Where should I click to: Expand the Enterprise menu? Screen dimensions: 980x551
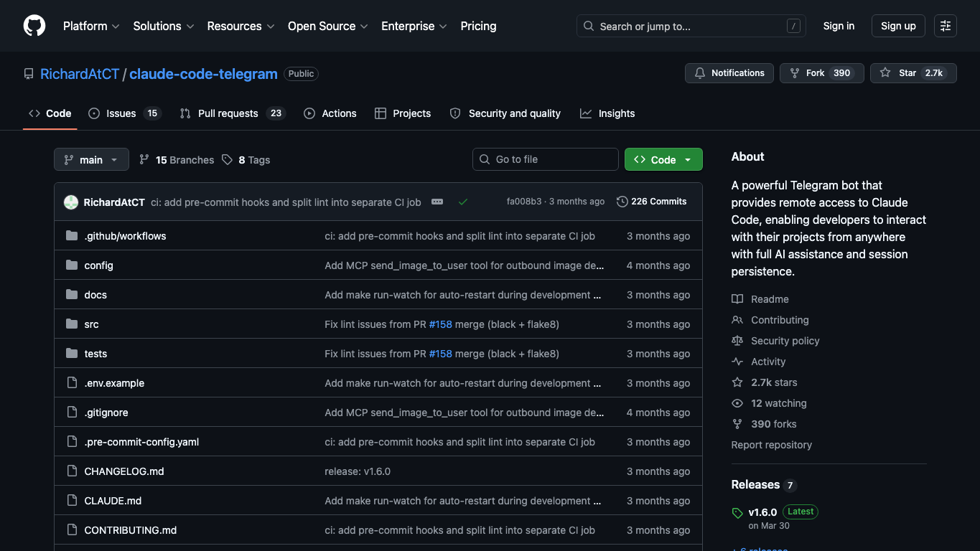click(x=414, y=26)
